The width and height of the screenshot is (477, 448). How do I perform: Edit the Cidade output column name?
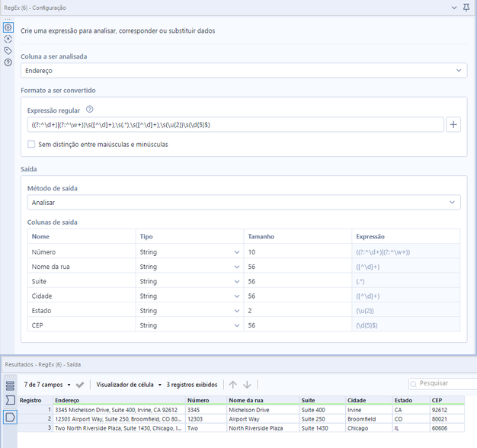click(x=81, y=296)
